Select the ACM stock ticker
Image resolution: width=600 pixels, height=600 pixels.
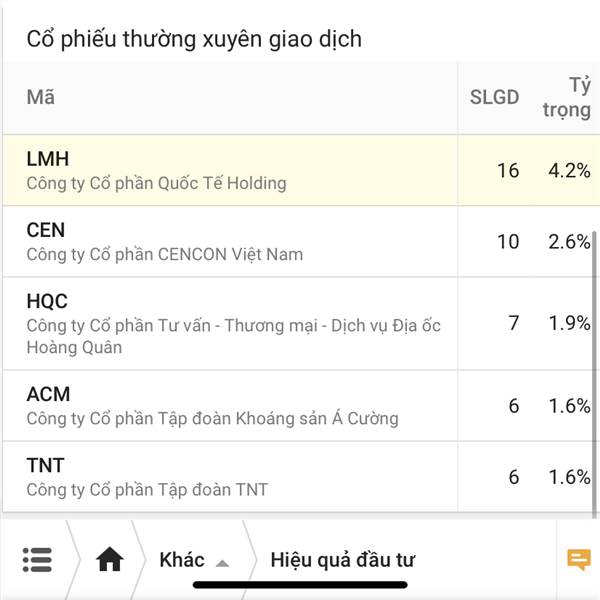coord(48,394)
